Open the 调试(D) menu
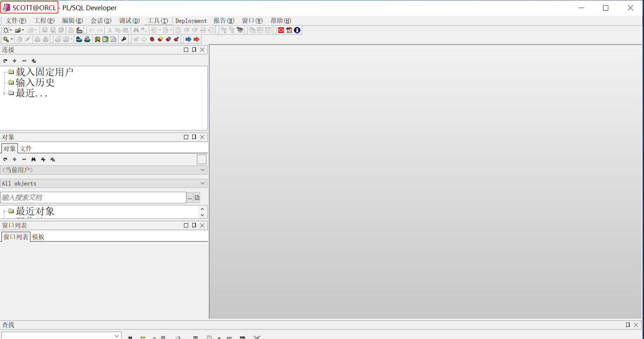This screenshot has width=644, height=339. (x=129, y=21)
